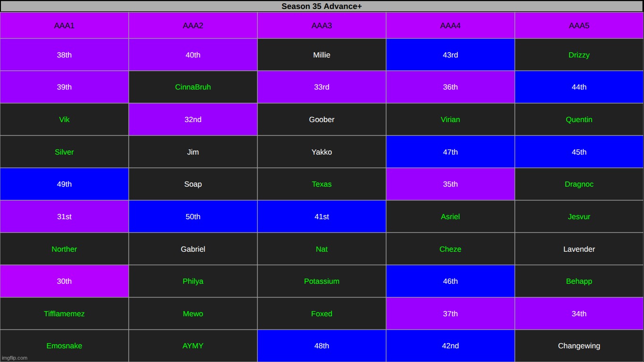Click the blue 48th cell
Image resolution: width=644 pixels, height=362 pixels.
[322, 346]
